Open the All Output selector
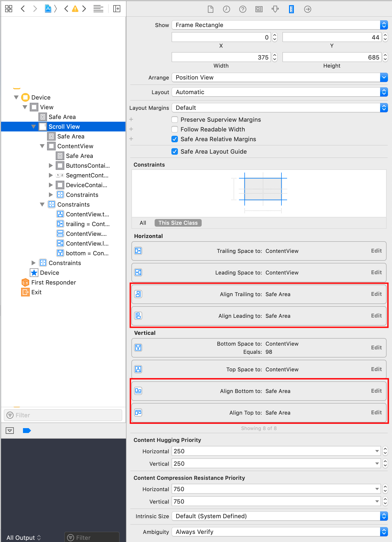 (24, 537)
